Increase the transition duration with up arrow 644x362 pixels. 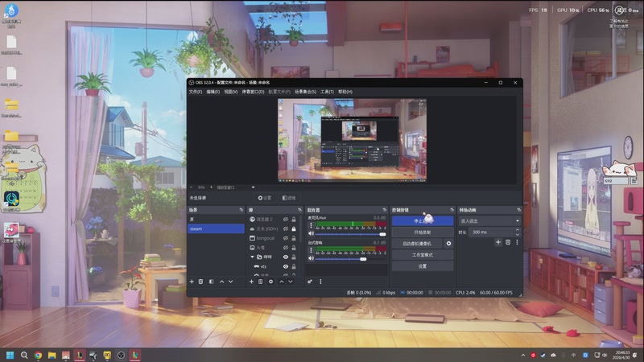point(517,230)
